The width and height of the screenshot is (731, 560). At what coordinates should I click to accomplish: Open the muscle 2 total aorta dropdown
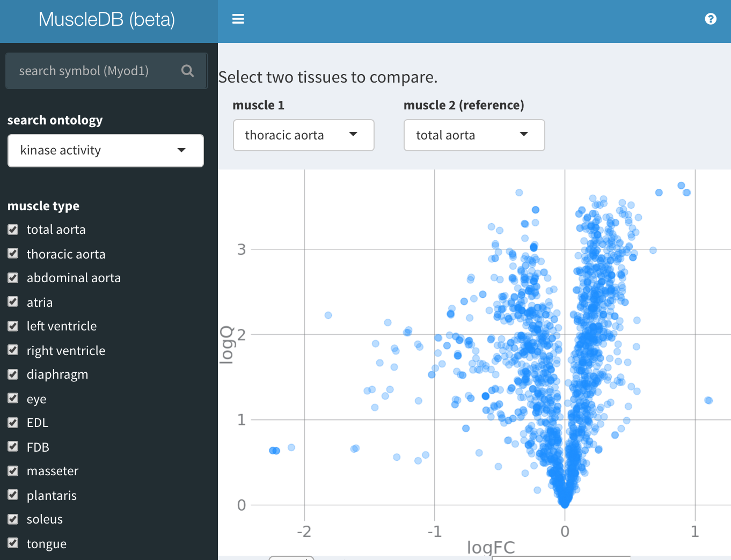[x=474, y=135]
